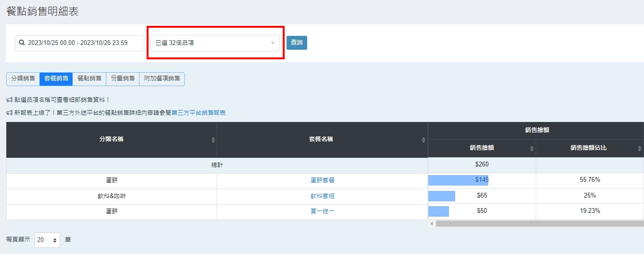The width and height of the screenshot is (644, 254).
Task: Sort by 銷售總額佔比 column sort arrows
Action: pyautogui.click(x=640, y=149)
